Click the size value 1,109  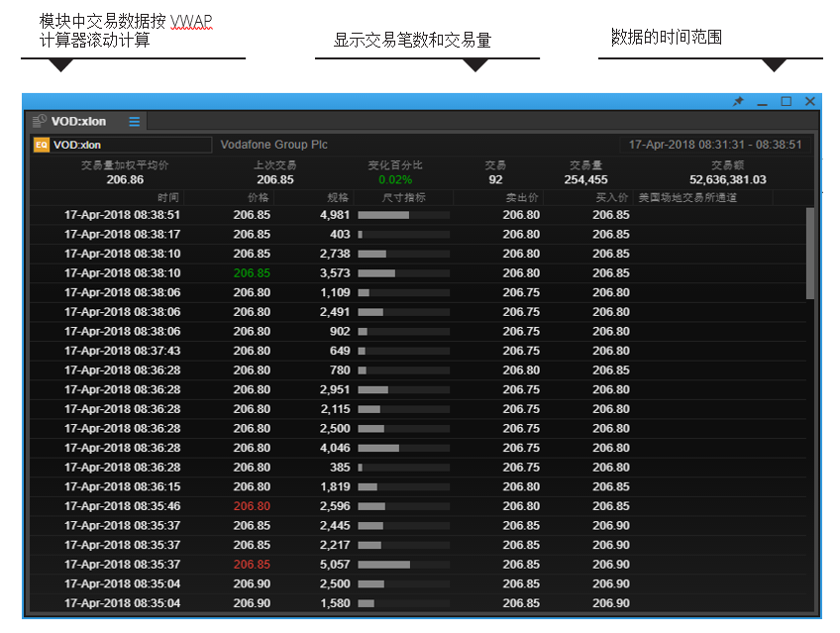335,292
